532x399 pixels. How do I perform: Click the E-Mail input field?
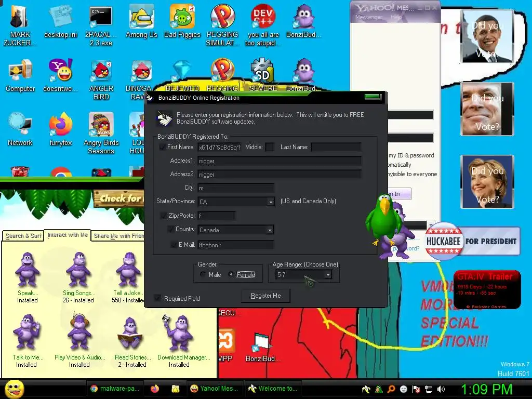(x=236, y=245)
